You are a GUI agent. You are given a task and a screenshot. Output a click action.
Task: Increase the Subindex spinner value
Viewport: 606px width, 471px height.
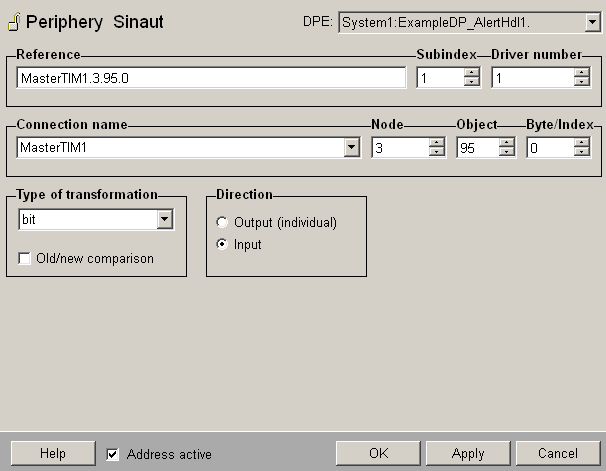click(x=472, y=73)
